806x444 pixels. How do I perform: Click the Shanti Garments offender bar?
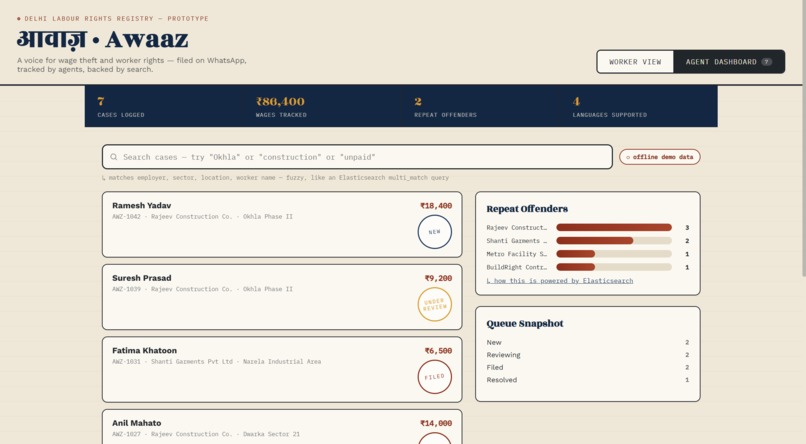coord(614,240)
